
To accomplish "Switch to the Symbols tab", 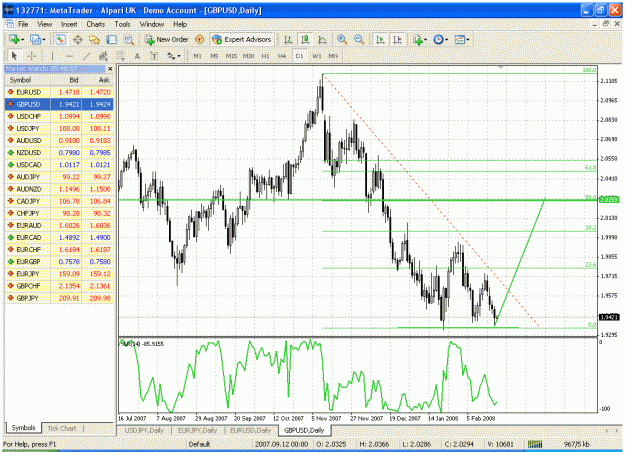I will [x=23, y=428].
